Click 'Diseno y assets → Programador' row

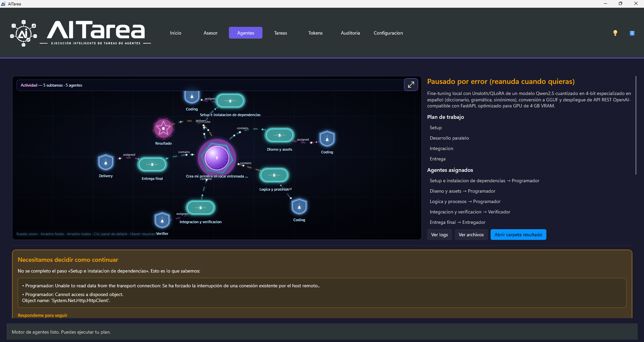click(x=462, y=191)
